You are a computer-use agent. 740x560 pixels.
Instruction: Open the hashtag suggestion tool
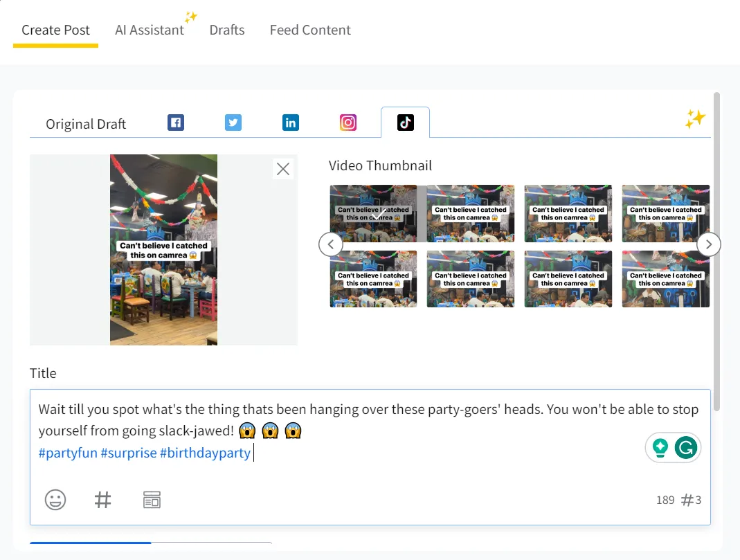[x=103, y=499]
